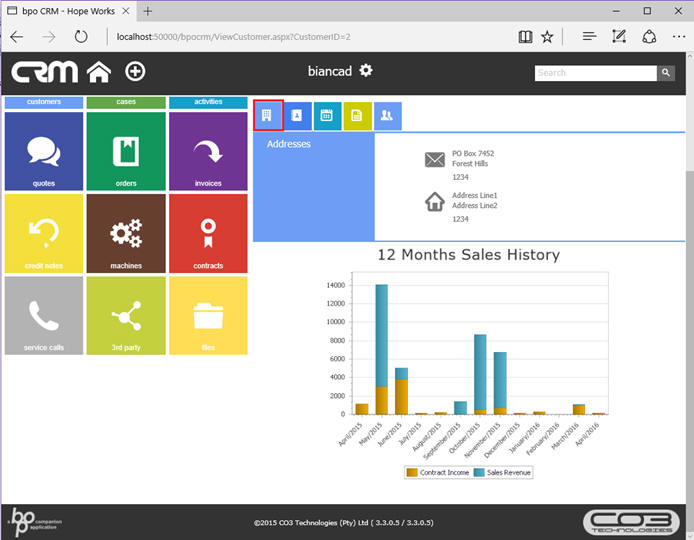
Task: Click the CO3 Technologies footer logo
Action: pos(632,522)
